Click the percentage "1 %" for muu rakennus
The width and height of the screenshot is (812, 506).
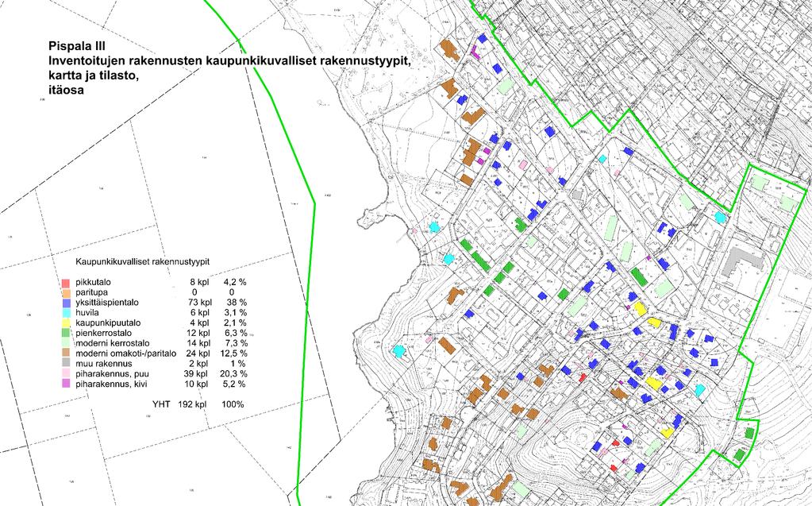(239, 364)
